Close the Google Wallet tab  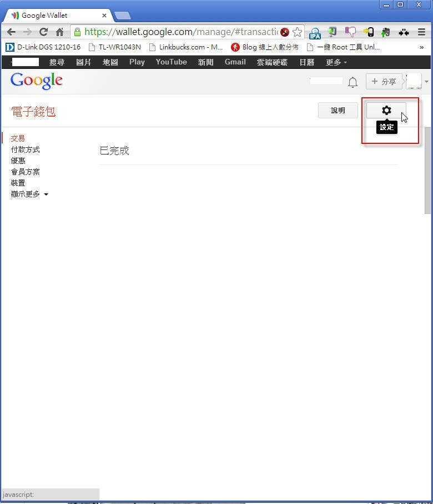pos(104,16)
